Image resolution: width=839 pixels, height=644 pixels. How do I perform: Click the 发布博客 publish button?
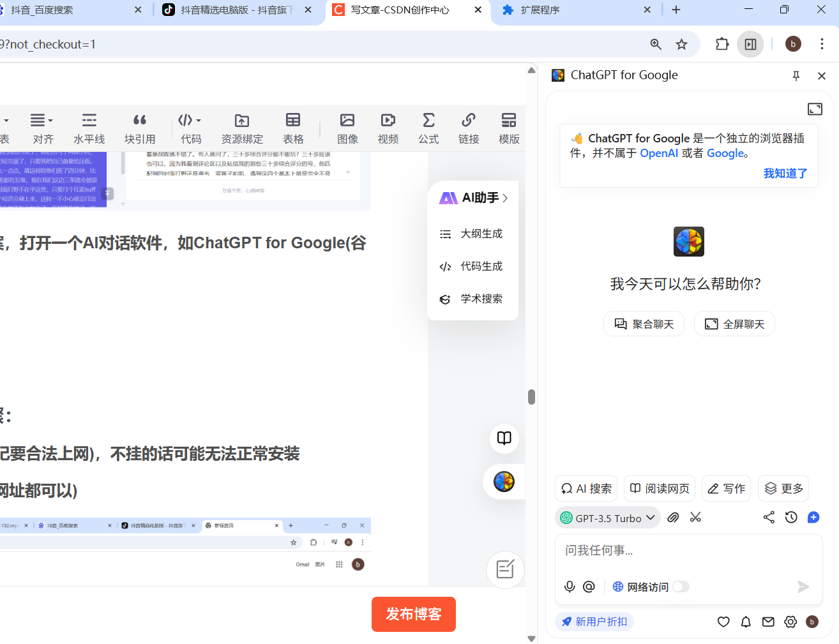pyautogui.click(x=414, y=614)
